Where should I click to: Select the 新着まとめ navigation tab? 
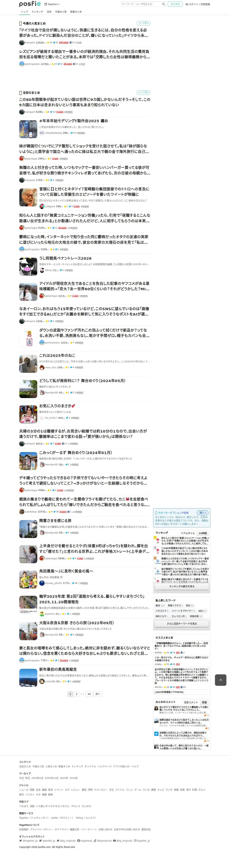[x=76, y=12]
